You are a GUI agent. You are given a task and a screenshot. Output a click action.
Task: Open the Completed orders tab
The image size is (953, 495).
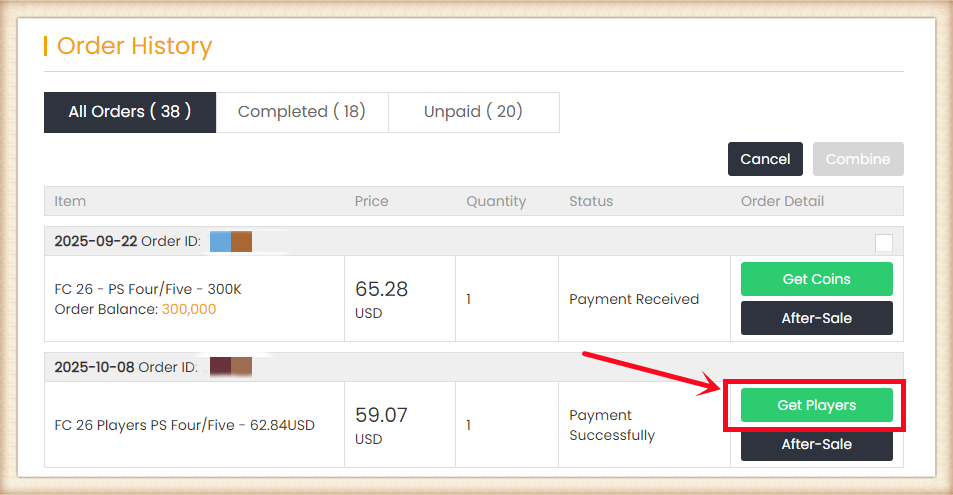tap(301, 112)
